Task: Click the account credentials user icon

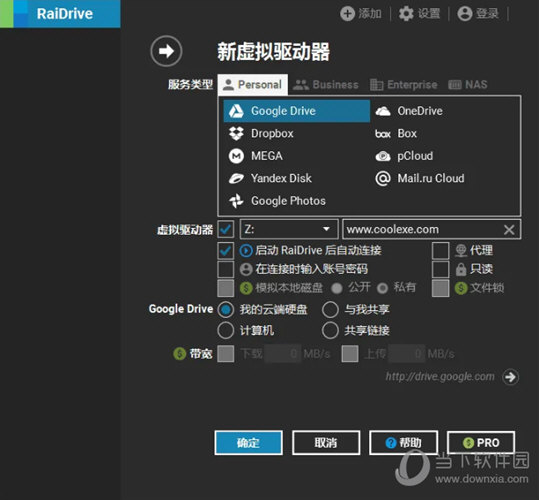Action: [246, 269]
